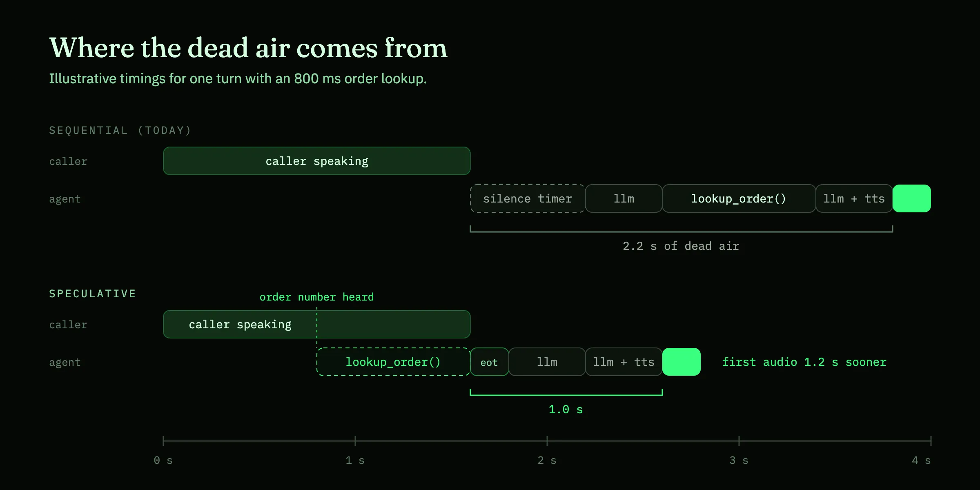Click the sequential 'lookup_order()' block
Image resolution: width=980 pixels, height=490 pixels.
[x=739, y=198]
